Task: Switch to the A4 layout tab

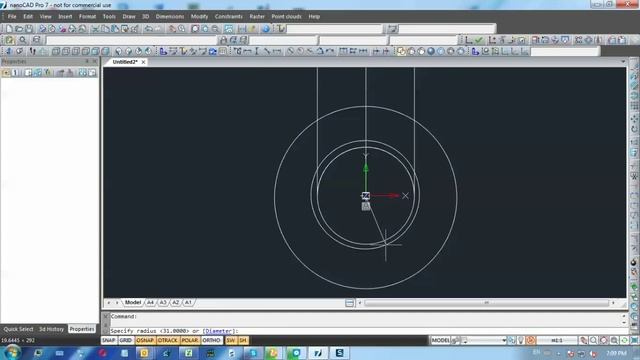Action: [x=150, y=302]
